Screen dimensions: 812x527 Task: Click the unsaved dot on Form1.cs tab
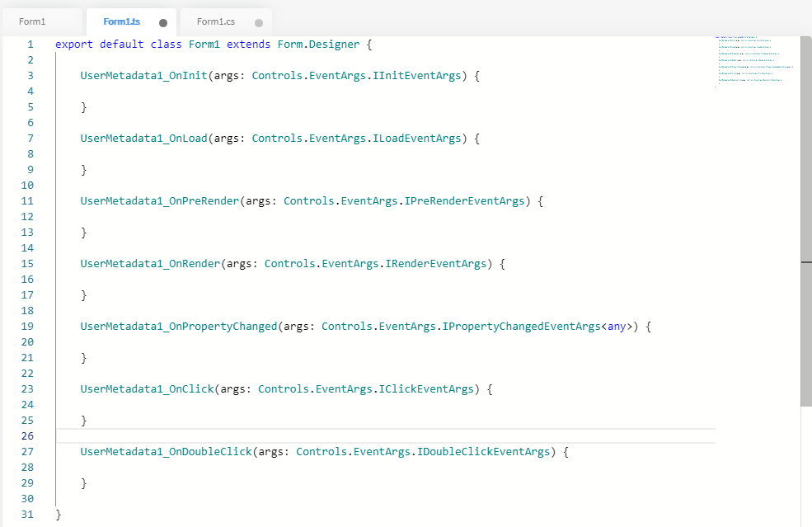(x=259, y=23)
